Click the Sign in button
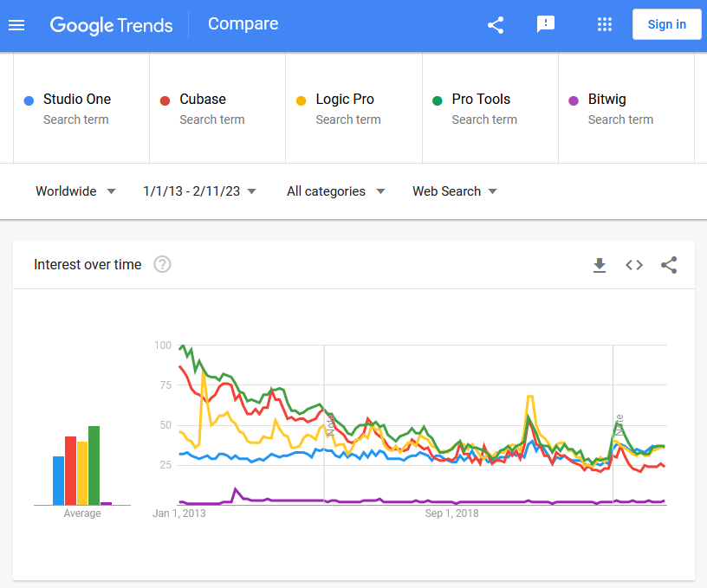Image resolution: width=707 pixels, height=588 pixels. click(666, 24)
